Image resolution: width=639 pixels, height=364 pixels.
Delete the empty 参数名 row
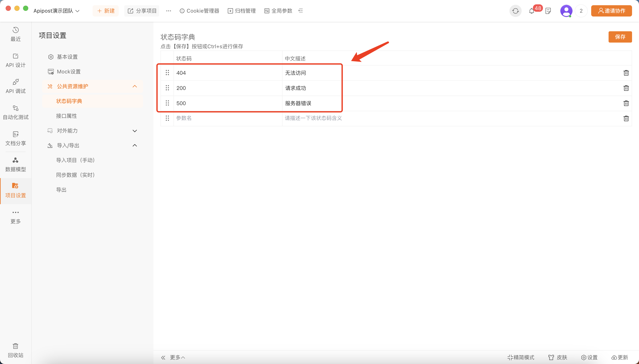click(x=626, y=118)
